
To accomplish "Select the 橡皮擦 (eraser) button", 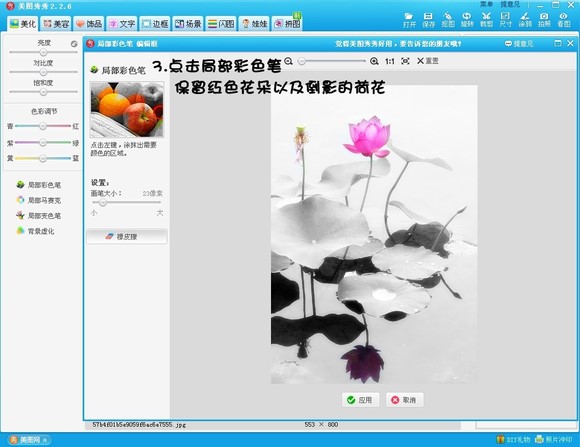I will tap(127, 236).
